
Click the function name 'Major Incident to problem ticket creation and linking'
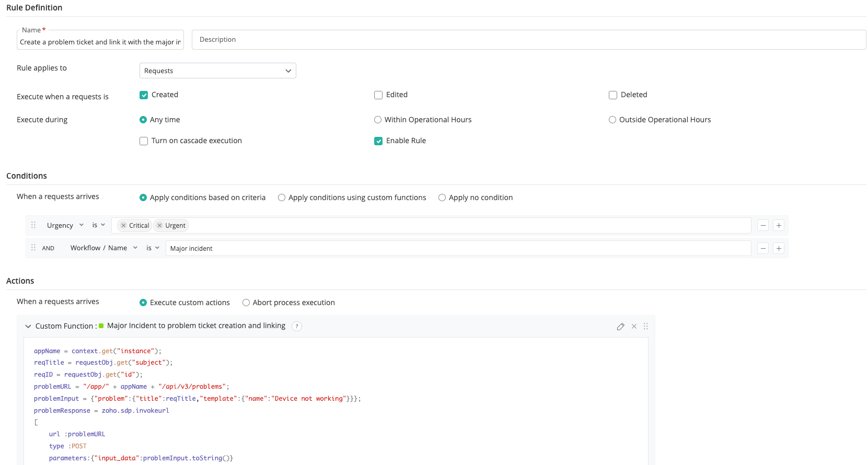tap(196, 326)
